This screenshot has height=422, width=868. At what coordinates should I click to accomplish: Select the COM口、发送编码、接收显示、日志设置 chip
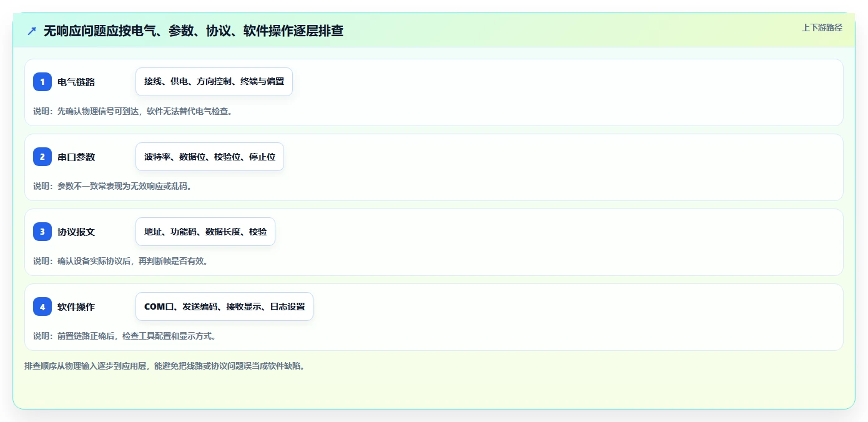[x=224, y=307]
